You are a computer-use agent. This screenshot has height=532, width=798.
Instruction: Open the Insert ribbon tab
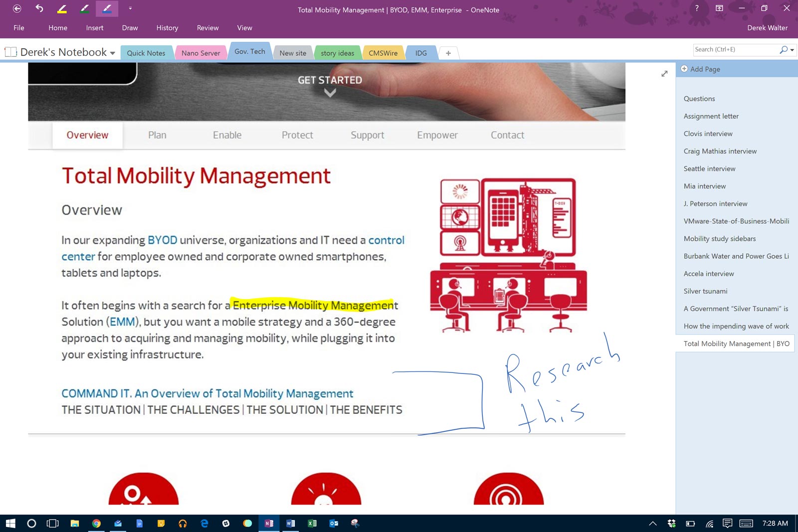pyautogui.click(x=95, y=28)
